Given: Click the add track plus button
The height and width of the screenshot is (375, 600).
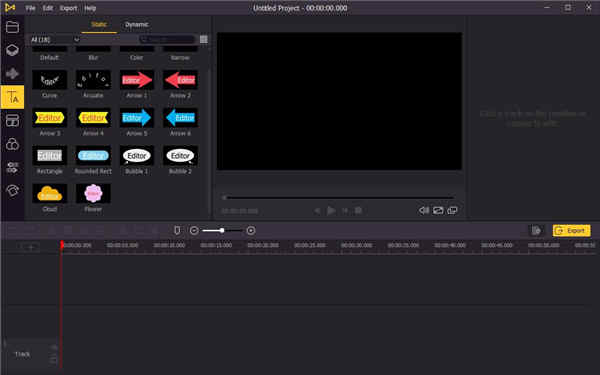Looking at the screenshot, I should tap(31, 247).
